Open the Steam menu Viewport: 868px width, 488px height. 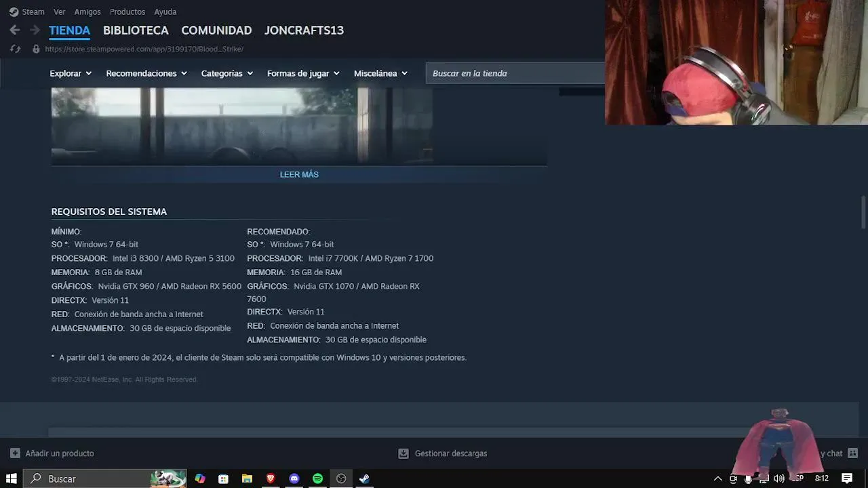(33, 12)
